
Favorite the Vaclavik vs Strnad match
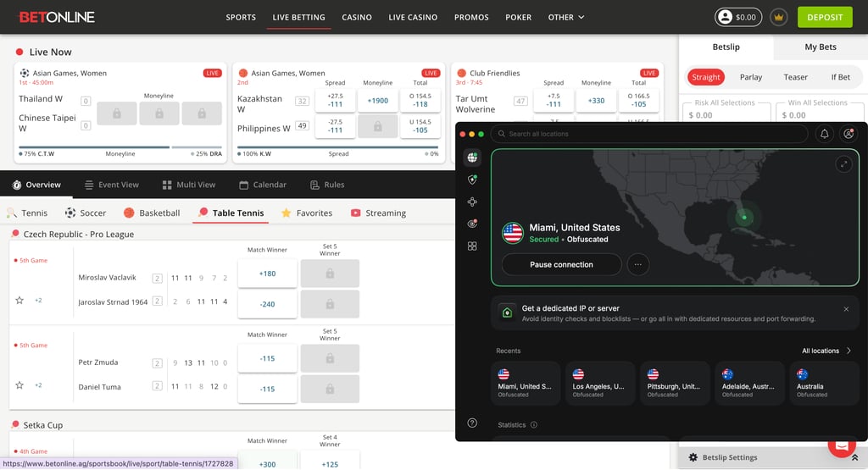pyautogui.click(x=19, y=301)
